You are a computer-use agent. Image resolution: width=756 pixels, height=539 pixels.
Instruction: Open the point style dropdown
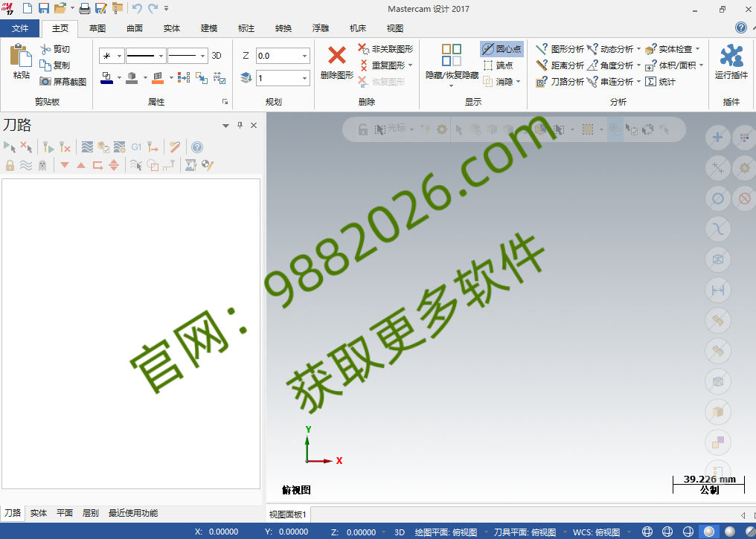click(119, 56)
